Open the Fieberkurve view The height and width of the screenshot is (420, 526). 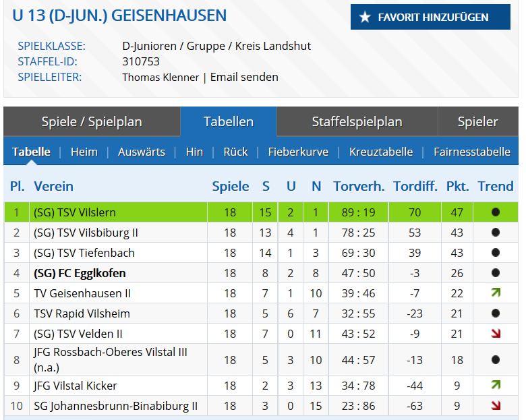tap(298, 152)
